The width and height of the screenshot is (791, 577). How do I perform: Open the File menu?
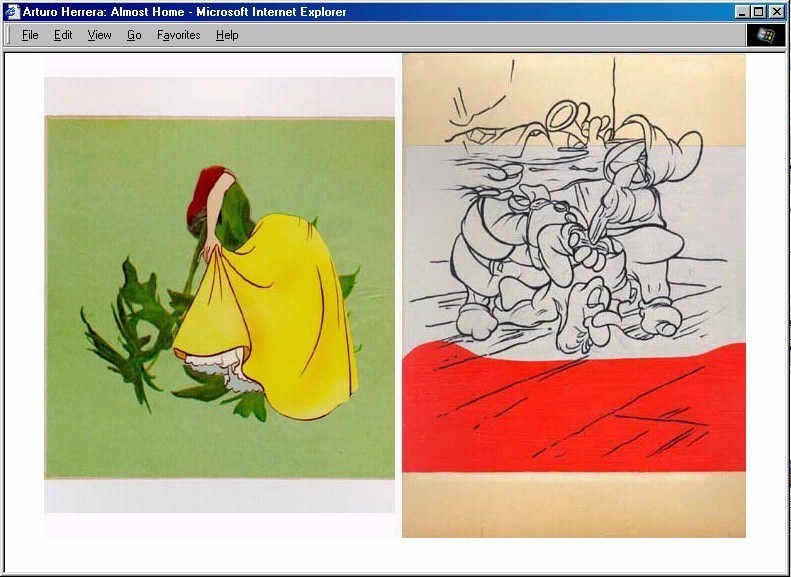tap(30, 35)
